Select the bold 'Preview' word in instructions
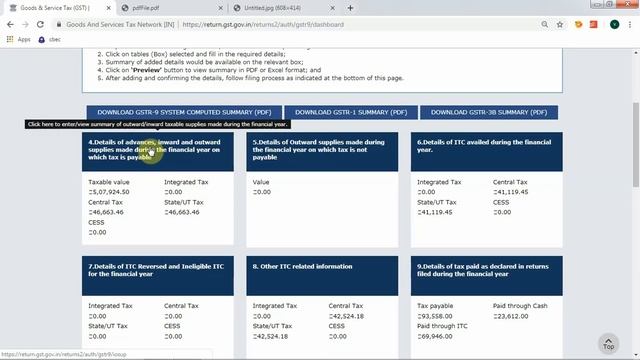 pos(146,70)
